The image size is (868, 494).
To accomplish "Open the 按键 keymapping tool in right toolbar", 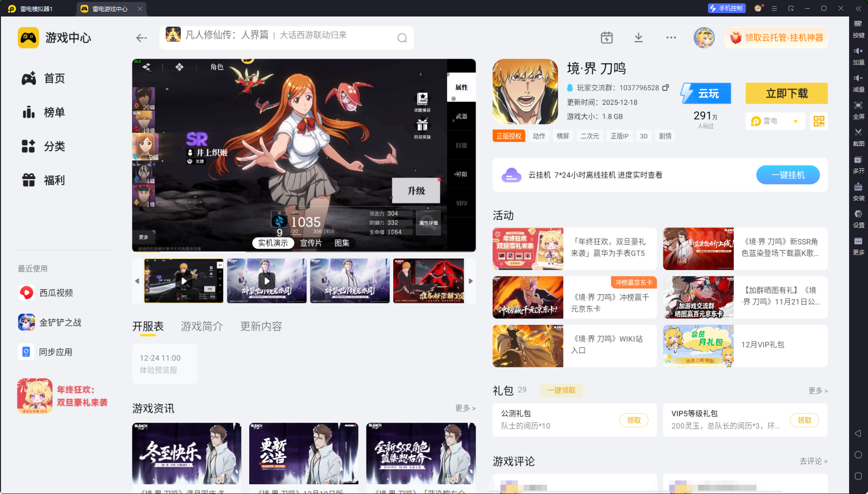I will [x=858, y=29].
